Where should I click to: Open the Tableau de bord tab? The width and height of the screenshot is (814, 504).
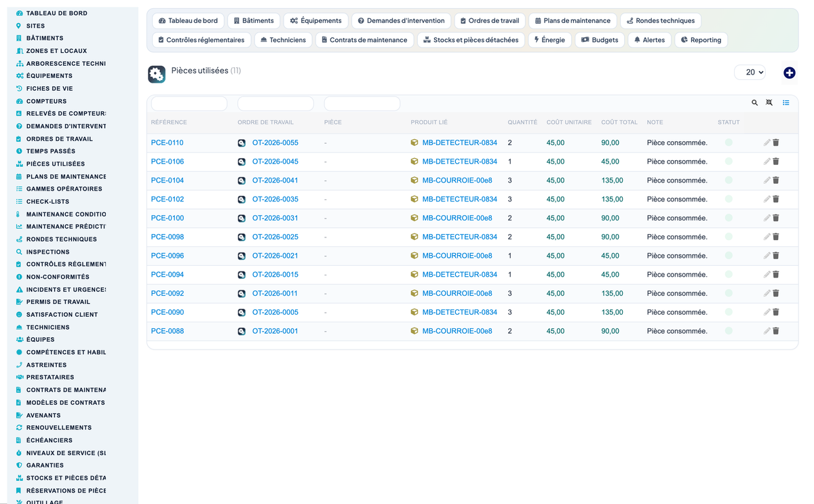click(x=188, y=21)
